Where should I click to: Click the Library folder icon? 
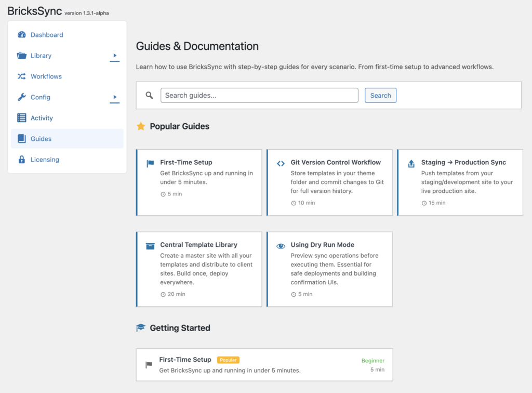pyautogui.click(x=21, y=56)
